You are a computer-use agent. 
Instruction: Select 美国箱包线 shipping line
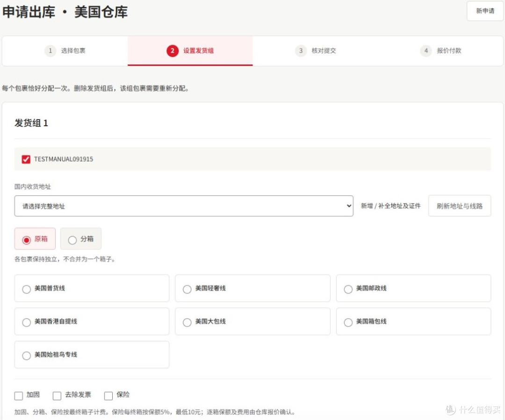pos(413,321)
